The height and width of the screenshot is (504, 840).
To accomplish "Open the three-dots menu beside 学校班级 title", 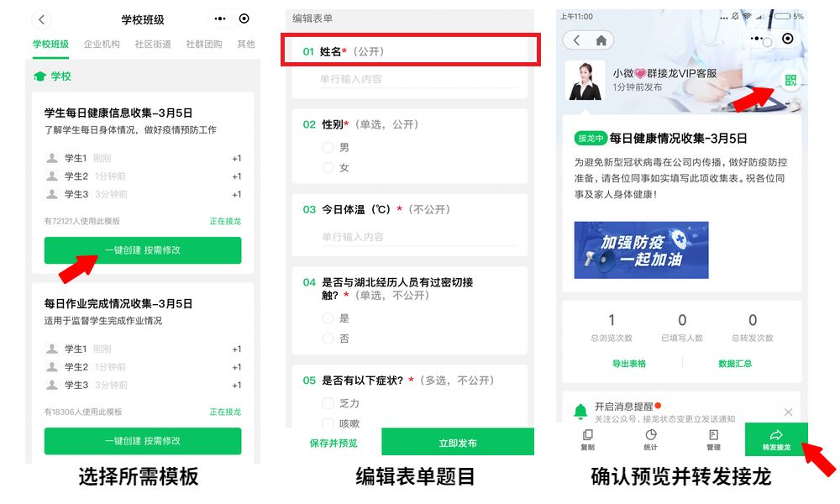I will pyautogui.click(x=219, y=18).
